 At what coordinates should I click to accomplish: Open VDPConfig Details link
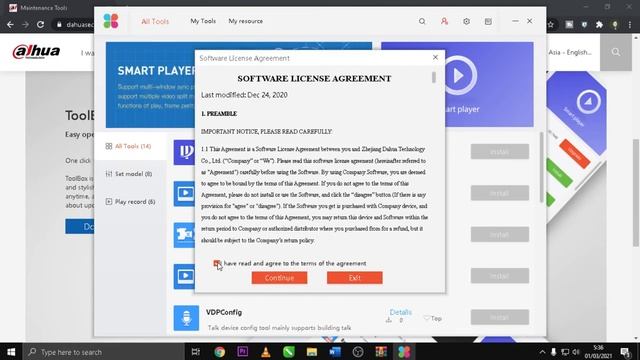pyautogui.click(x=400, y=312)
